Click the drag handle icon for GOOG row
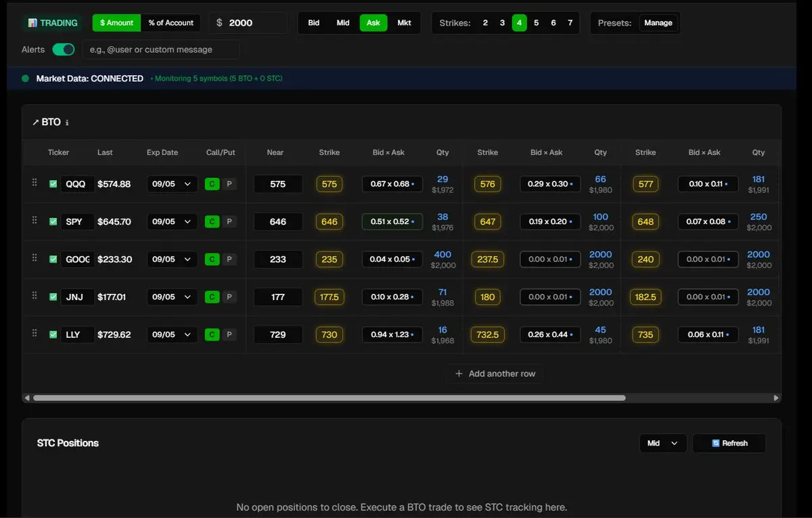This screenshot has width=812, height=518. click(35, 259)
